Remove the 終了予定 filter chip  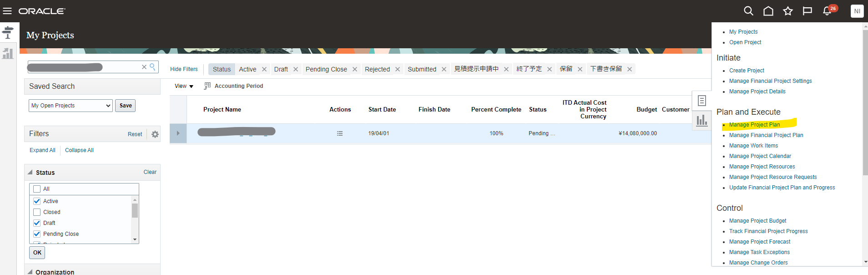pos(550,69)
